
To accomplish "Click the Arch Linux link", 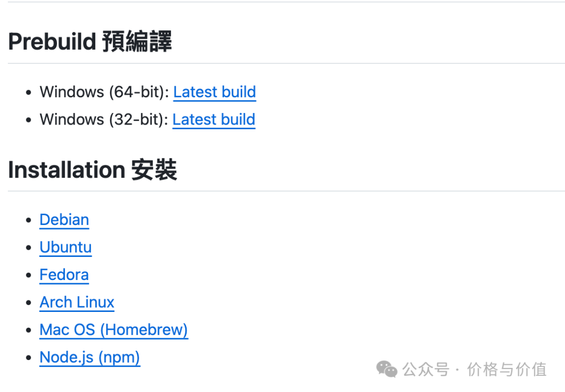I will (77, 303).
